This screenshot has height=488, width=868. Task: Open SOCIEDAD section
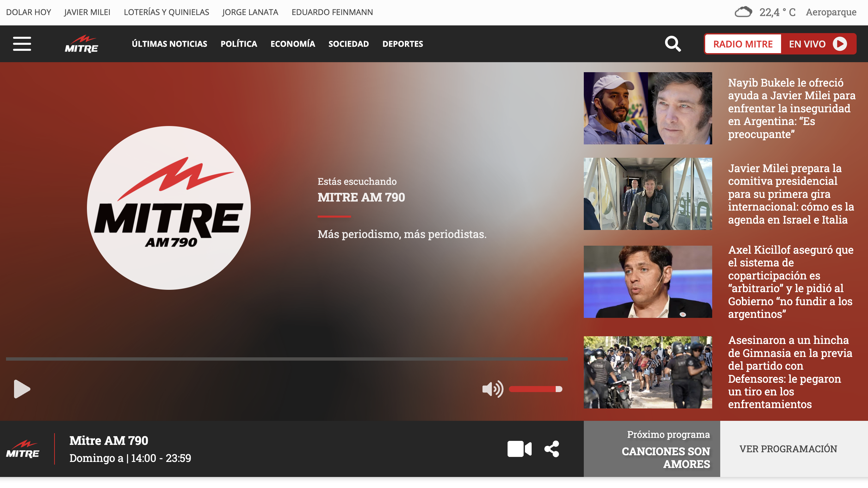tap(349, 44)
